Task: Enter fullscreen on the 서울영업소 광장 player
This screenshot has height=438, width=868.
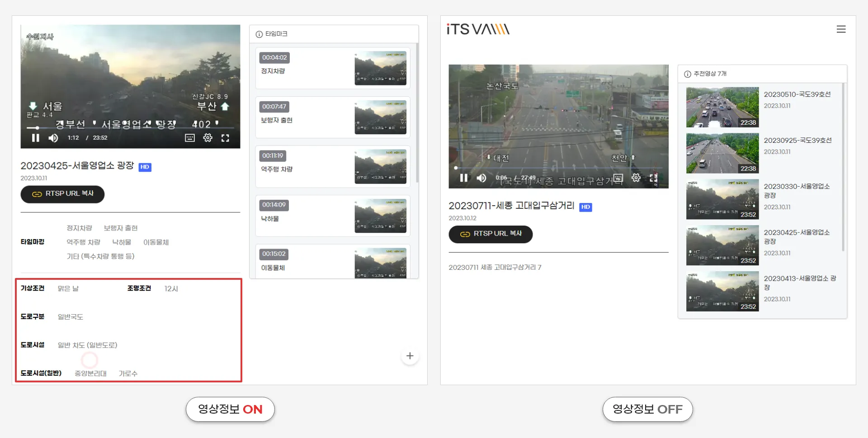Action: [x=225, y=138]
